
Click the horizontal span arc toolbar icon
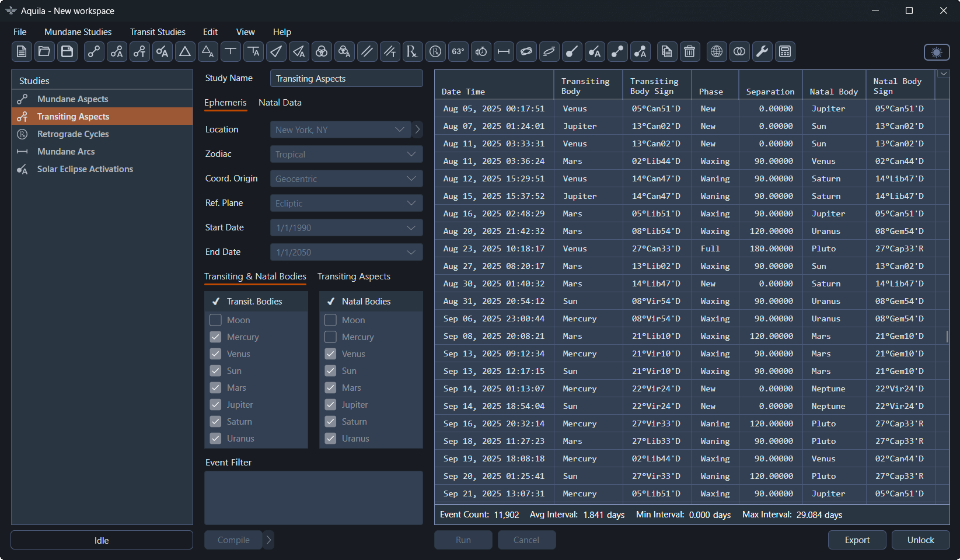click(x=504, y=52)
